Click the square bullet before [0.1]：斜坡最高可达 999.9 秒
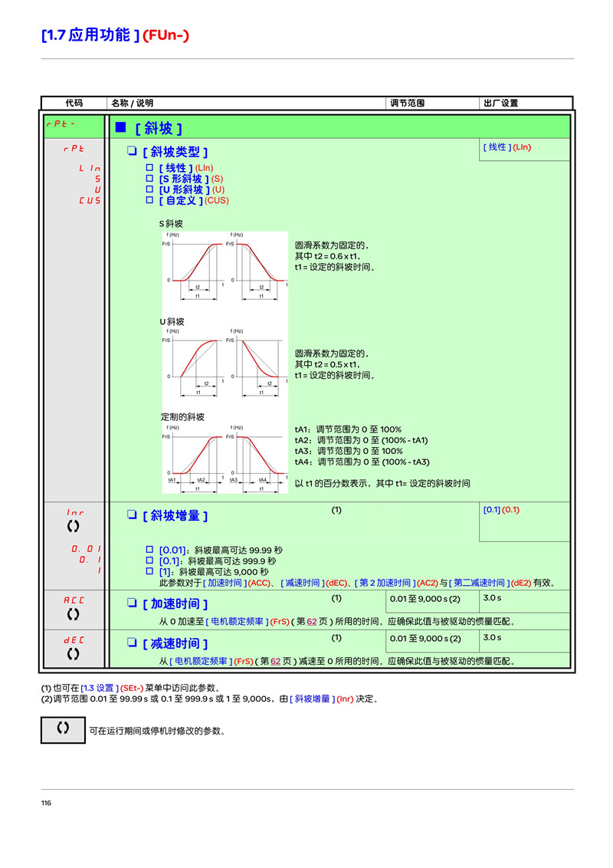This screenshot has width=613, height=868. [149, 561]
